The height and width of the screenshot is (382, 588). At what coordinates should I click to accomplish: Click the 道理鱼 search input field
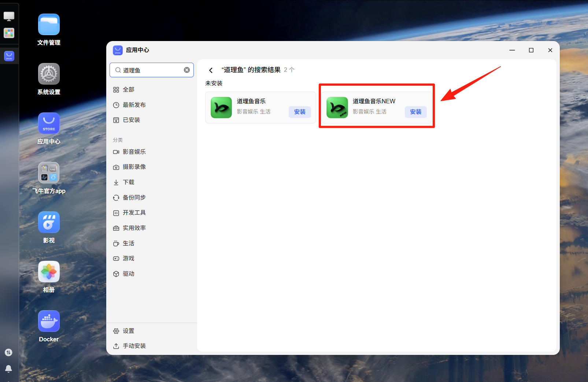pyautogui.click(x=152, y=70)
